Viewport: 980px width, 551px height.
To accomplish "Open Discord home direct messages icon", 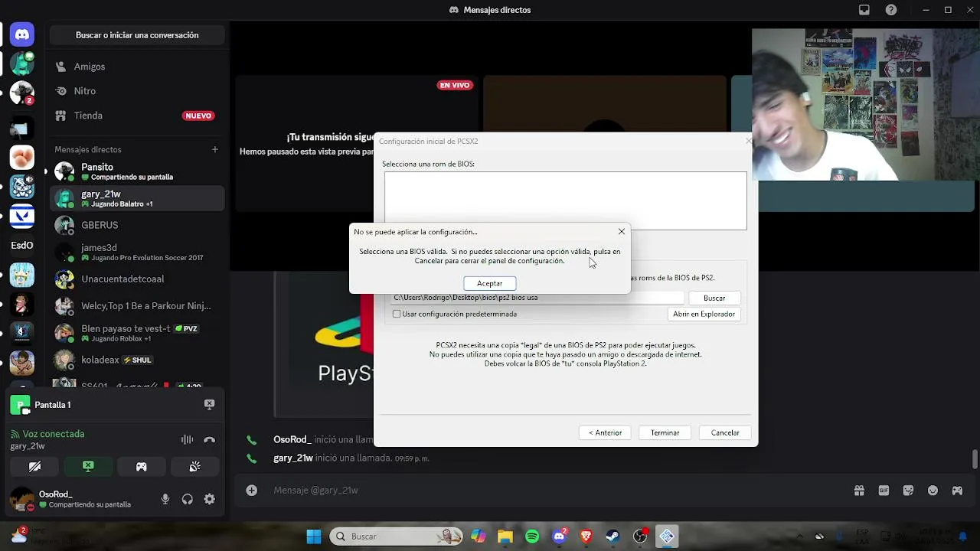I will pos(21,34).
